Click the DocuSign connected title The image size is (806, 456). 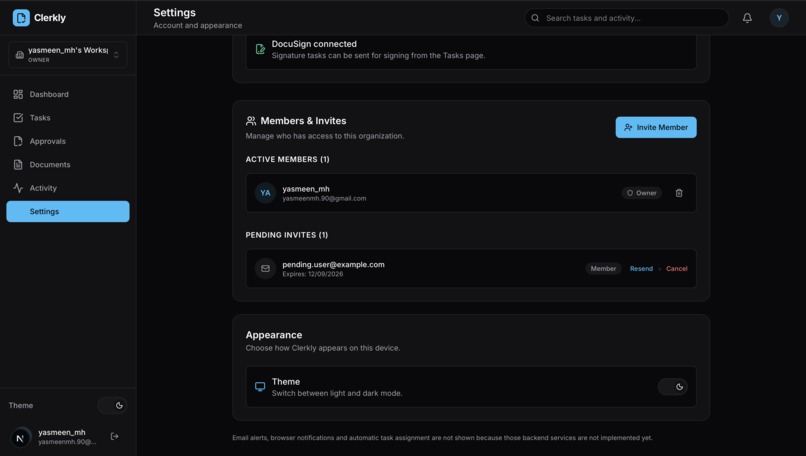point(314,44)
